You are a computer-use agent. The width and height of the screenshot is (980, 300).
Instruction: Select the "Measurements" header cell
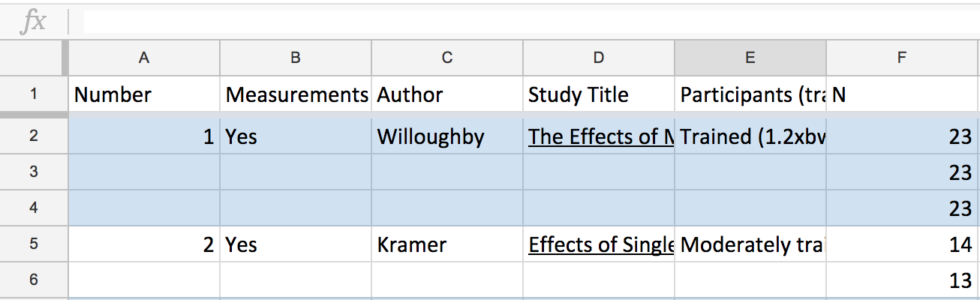click(296, 94)
